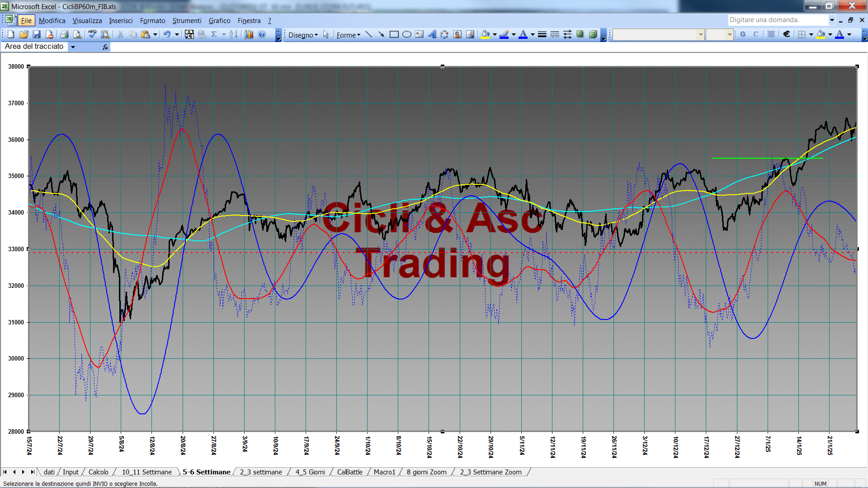This screenshot has height=488, width=868.
Task: Expand the Forme shapes dropdown
Action: 348,35
